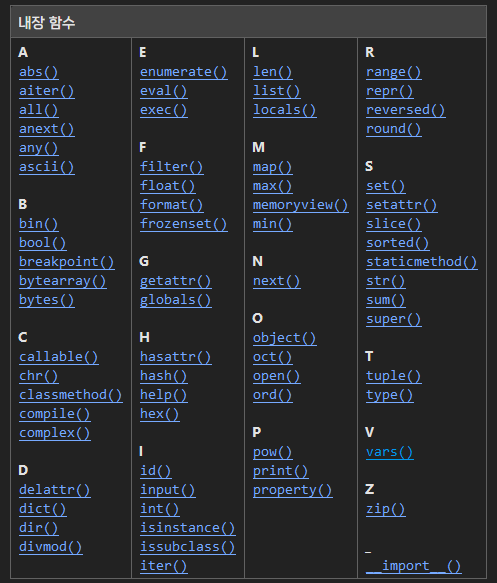Open the __import__() link

point(414,566)
